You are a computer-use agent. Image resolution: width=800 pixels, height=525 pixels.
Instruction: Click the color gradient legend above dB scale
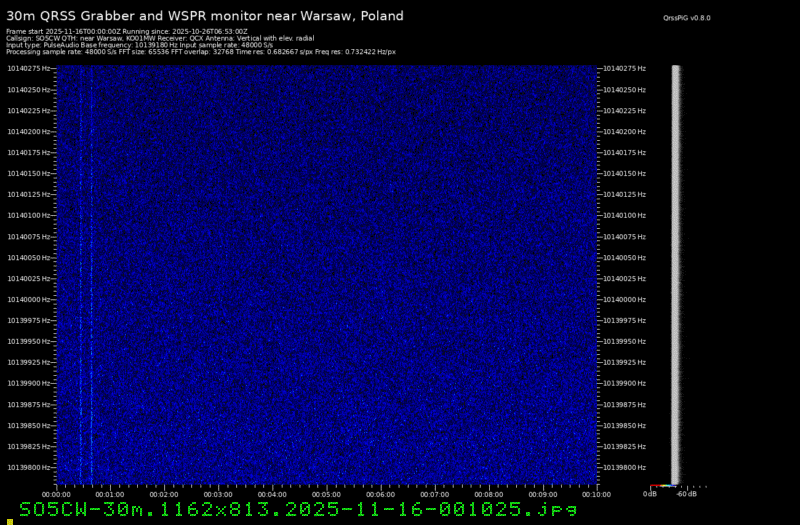pyautogui.click(x=662, y=487)
